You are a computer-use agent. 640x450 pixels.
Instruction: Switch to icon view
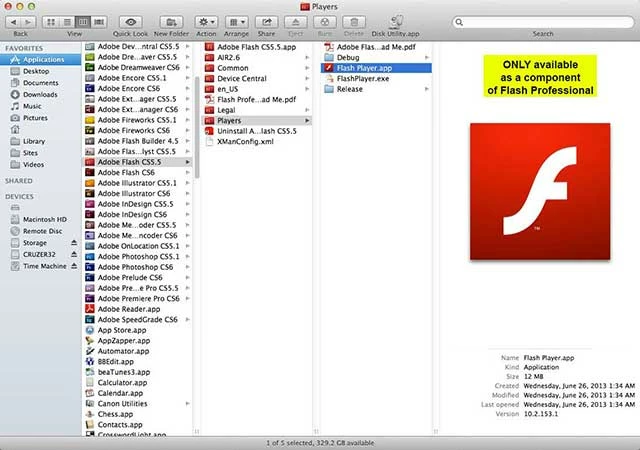(51, 22)
